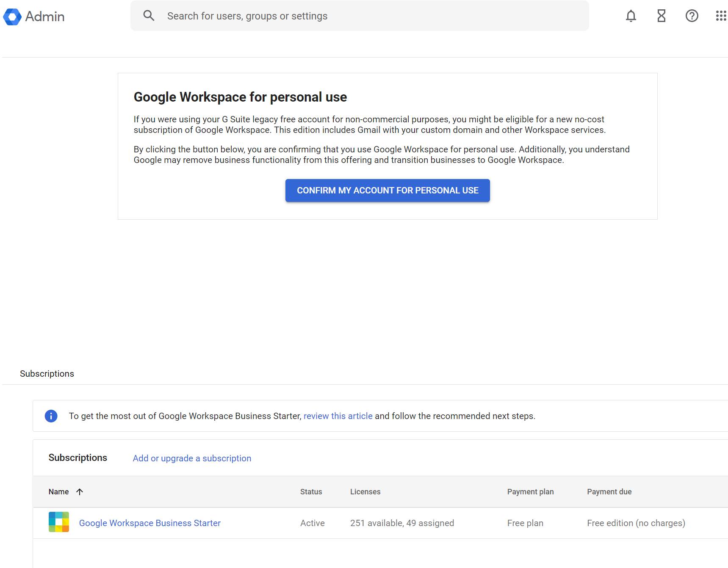Viewport: 728px width, 568px height.
Task: Open the 'review this article' link
Action: point(338,416)
